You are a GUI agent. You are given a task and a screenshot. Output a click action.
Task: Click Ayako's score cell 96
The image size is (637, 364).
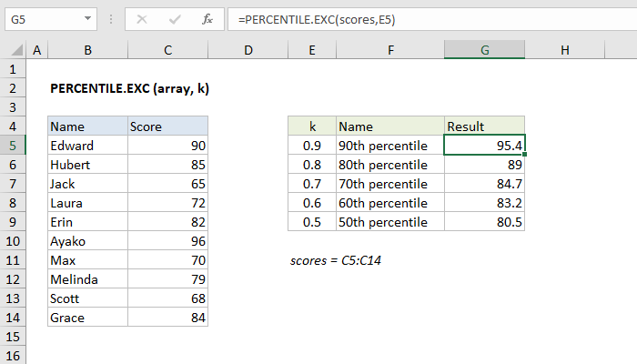coord(167,241)
